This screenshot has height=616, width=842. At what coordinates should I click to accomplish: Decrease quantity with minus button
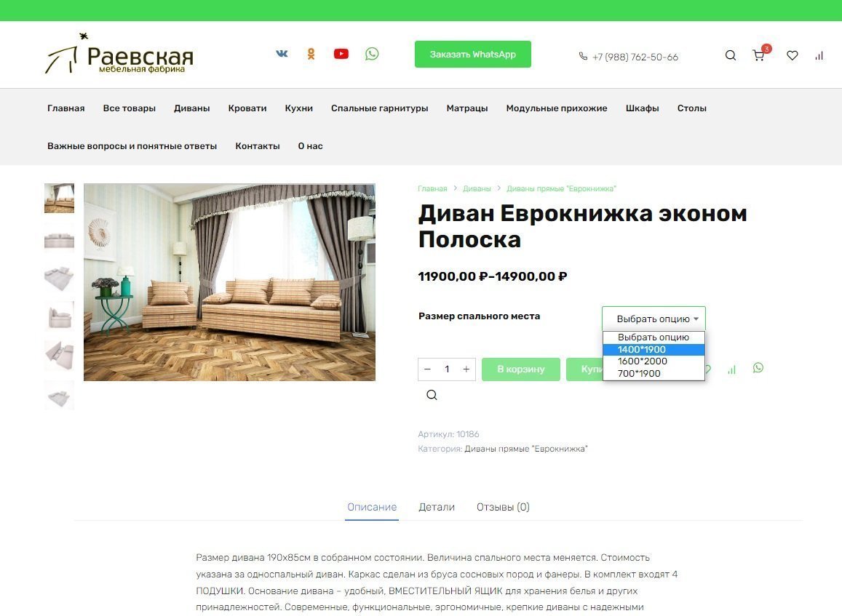pyautogui.click(x=427, y=369)
